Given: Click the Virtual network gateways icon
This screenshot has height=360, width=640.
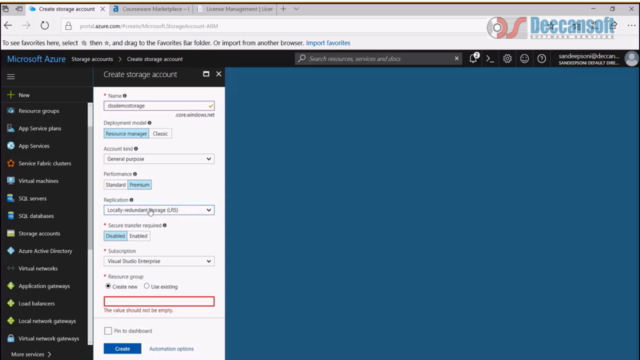Looking at the screenshot, I should [x=11, y=339].
